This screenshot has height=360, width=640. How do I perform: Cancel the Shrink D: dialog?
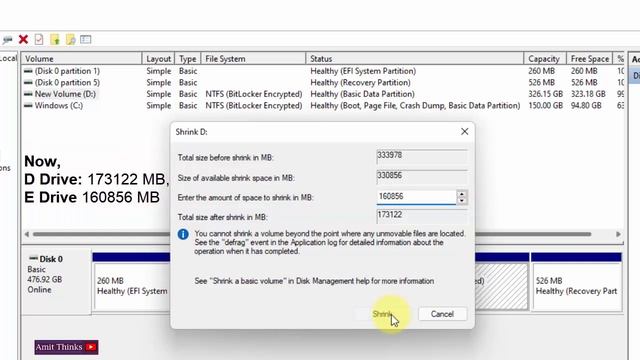(442, 314)
